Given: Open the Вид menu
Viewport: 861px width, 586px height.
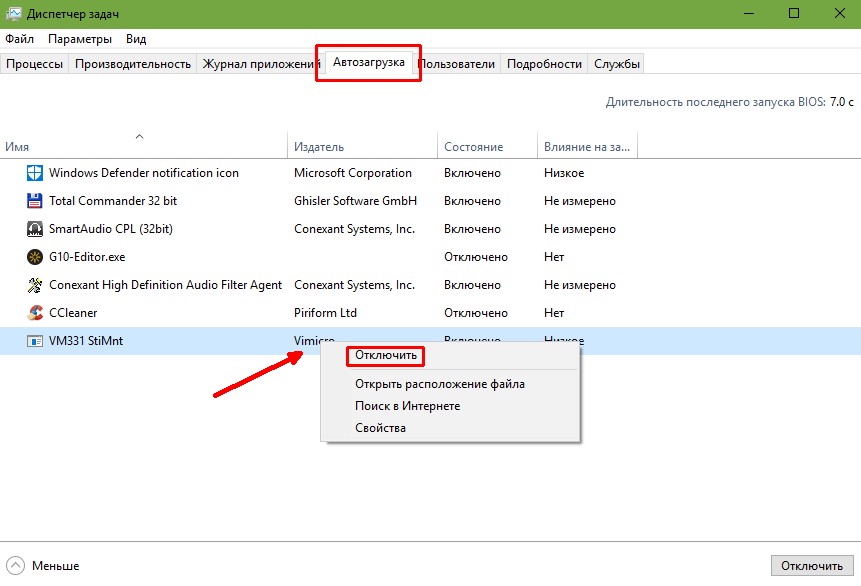Looking at the screenshot, I should tap(136, 39).
